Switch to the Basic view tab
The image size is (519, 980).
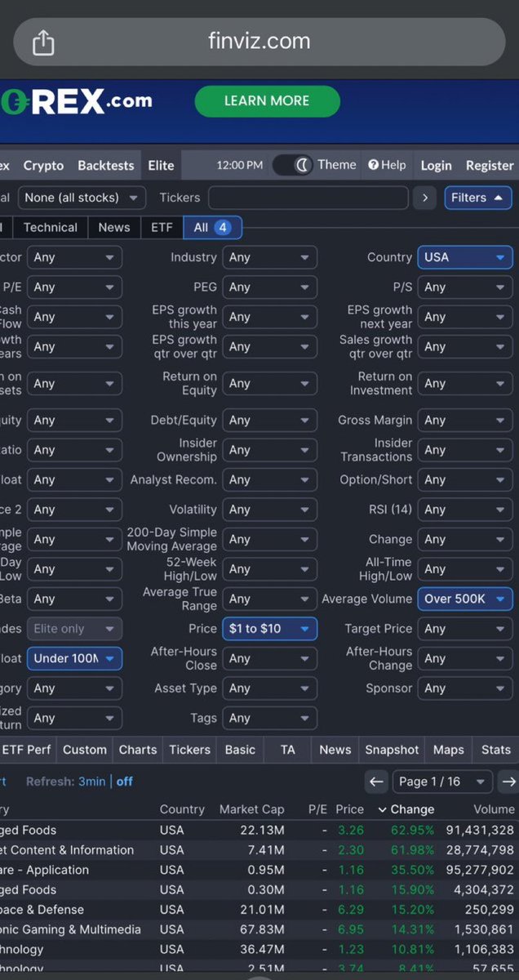coord(240,750)
